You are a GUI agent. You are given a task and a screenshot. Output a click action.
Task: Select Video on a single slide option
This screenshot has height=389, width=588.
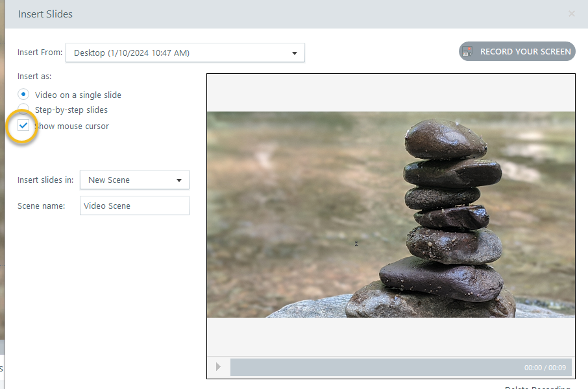point(23,95)
